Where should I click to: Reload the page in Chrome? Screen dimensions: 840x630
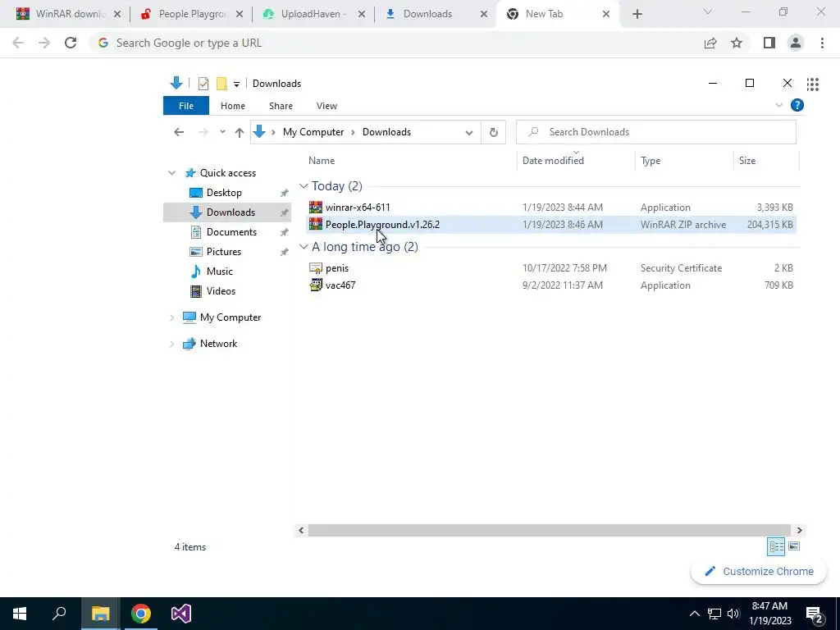coord(71,43)
